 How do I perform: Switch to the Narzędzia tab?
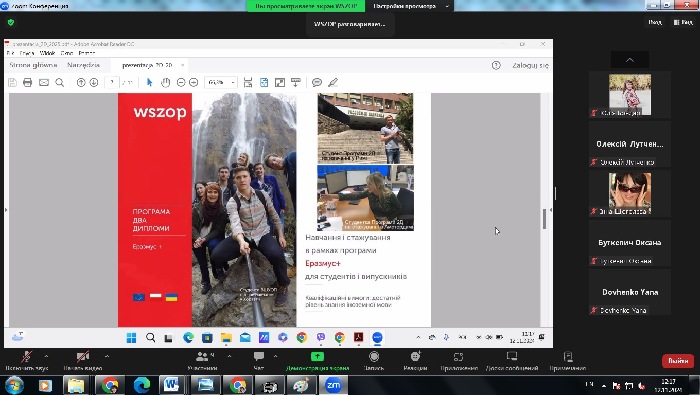83,65
